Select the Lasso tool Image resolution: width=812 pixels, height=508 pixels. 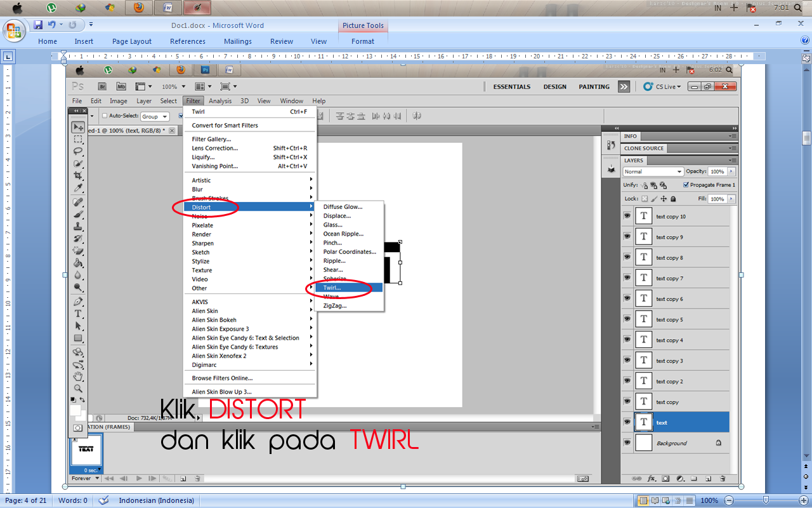pos(78,151)
